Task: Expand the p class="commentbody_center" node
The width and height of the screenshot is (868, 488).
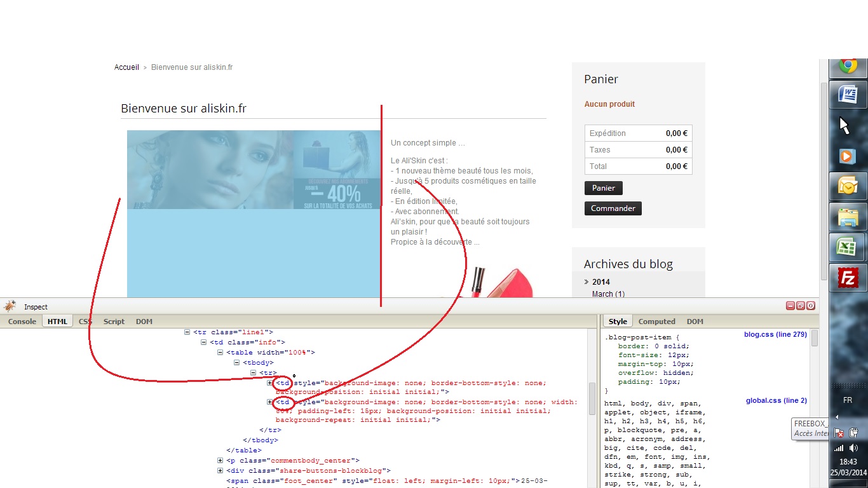Action: pos(220,460)
